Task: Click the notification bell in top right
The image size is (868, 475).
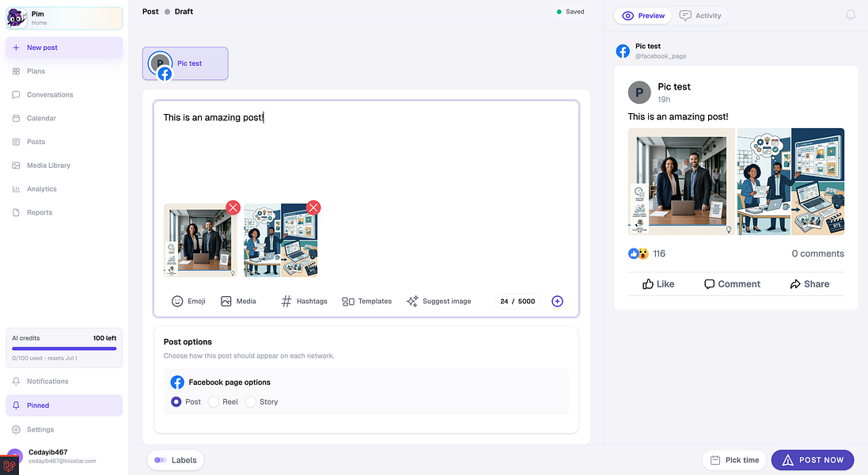Action: (x=851, y=16)
